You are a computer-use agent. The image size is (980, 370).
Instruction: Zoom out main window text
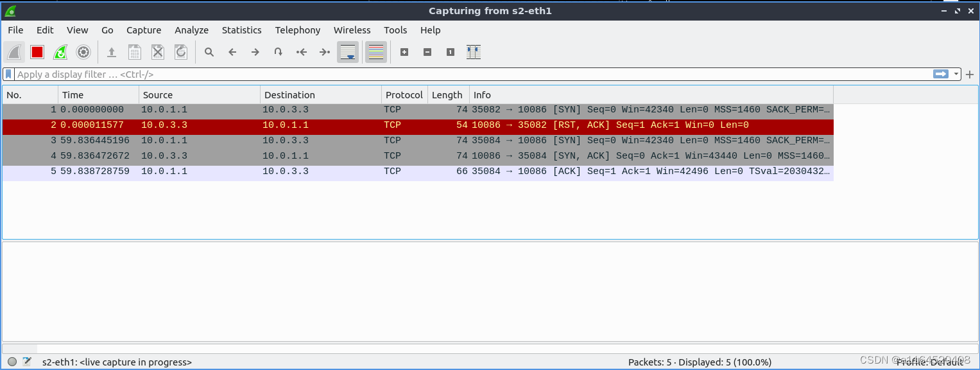pyautogui.click(x=427, y=52)
